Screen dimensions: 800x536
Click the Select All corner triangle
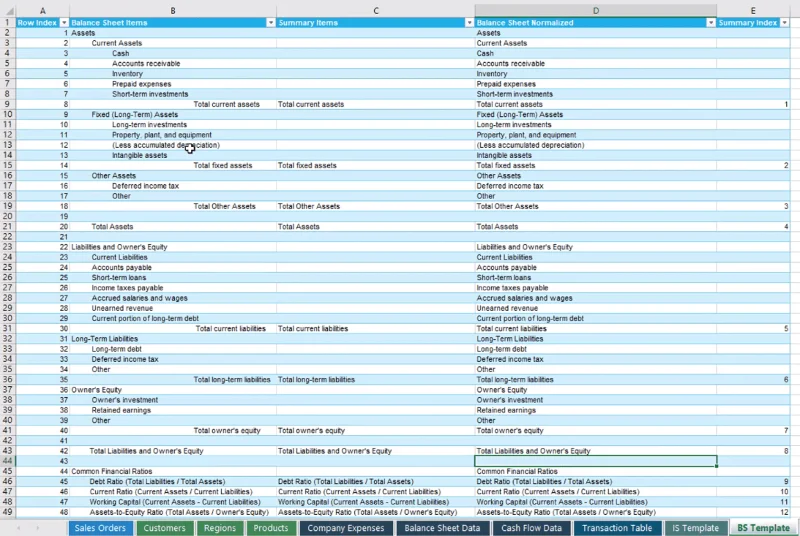click(x=9, y=11)
